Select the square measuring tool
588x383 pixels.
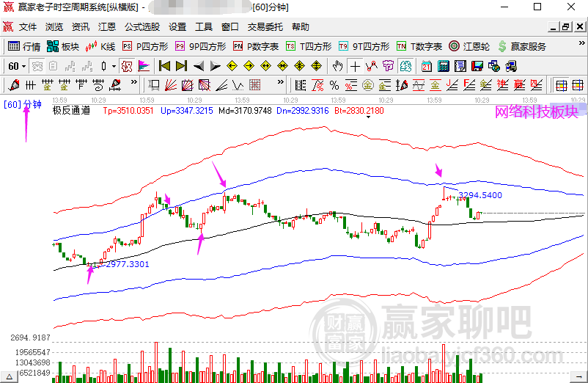(154, 85)
